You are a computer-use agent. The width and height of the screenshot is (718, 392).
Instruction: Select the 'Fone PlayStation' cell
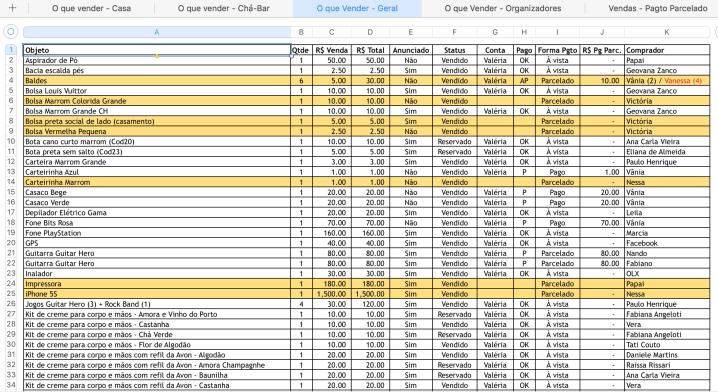(157, 233)
